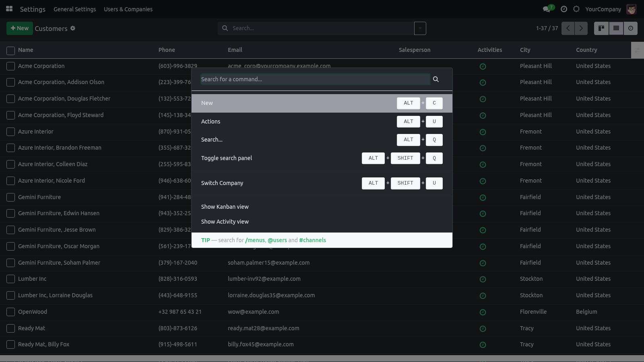Click the gear icon next to Customers
Viewport: 644px width, 362px height.
pyautogui.click(x=73, y=28)
